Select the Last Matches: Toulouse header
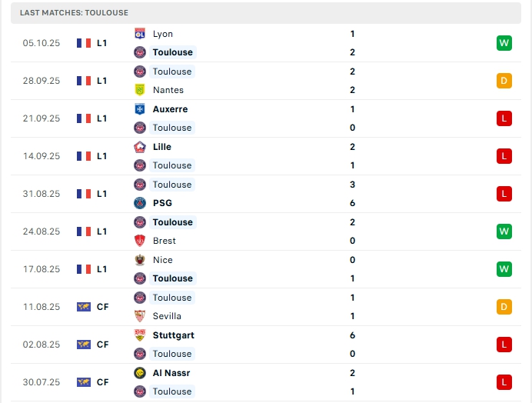The height and width of the screenshot is (403, 532). click(x=75, y=13)
